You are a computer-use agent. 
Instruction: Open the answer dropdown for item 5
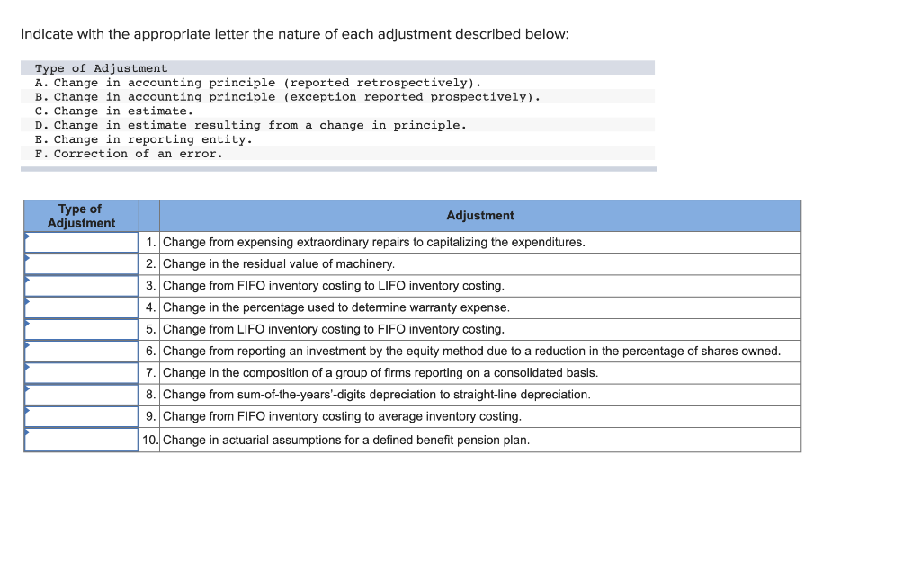79,328
